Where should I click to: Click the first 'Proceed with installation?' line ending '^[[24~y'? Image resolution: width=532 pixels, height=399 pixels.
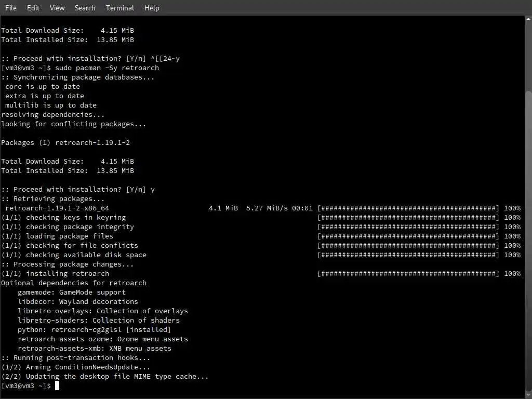pyautogui.click(x=90, y=59)
